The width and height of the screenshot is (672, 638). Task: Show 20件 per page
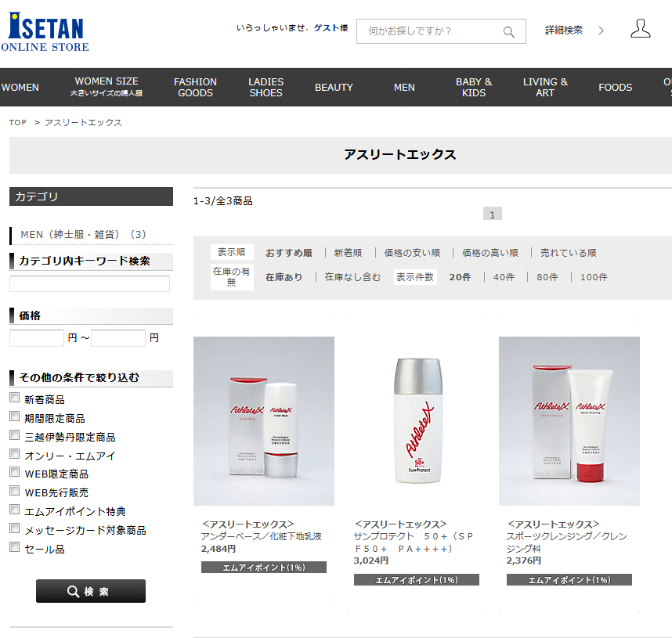[x=460, y=277]
